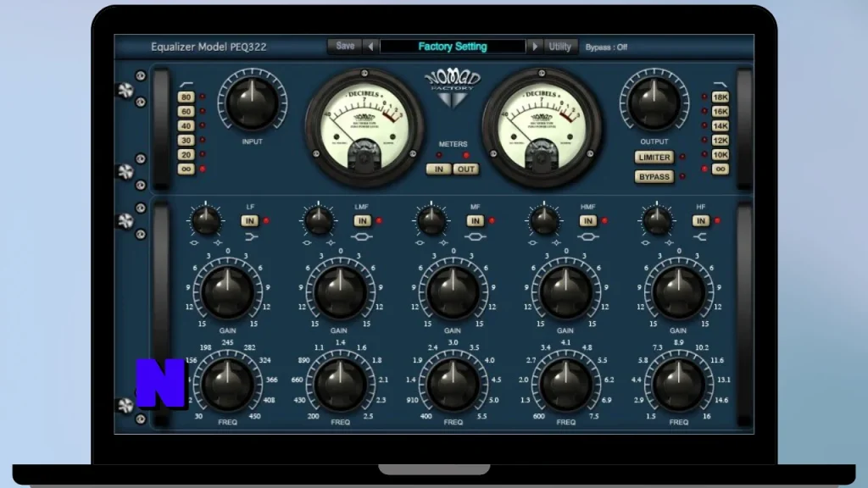This screenshot has width=868, height=488.
Task: Go to previous preset arrow
Action: click(371, 47)
